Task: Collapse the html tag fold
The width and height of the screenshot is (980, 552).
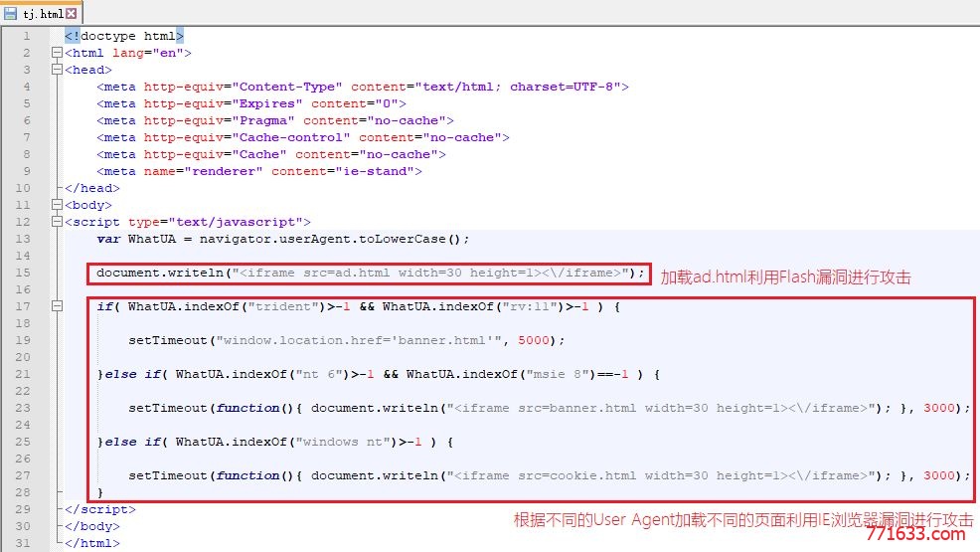Action: coord(57,53)
